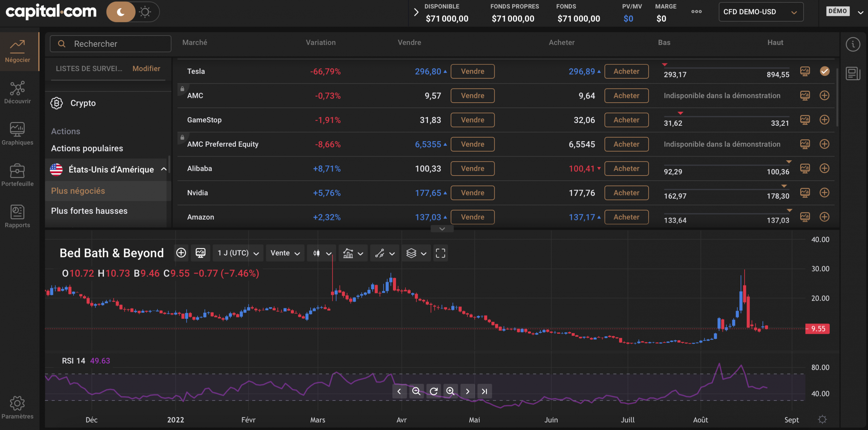Open the drawing tools dropdown
Viewport: 868px width, 430px height.
point(384,253)
